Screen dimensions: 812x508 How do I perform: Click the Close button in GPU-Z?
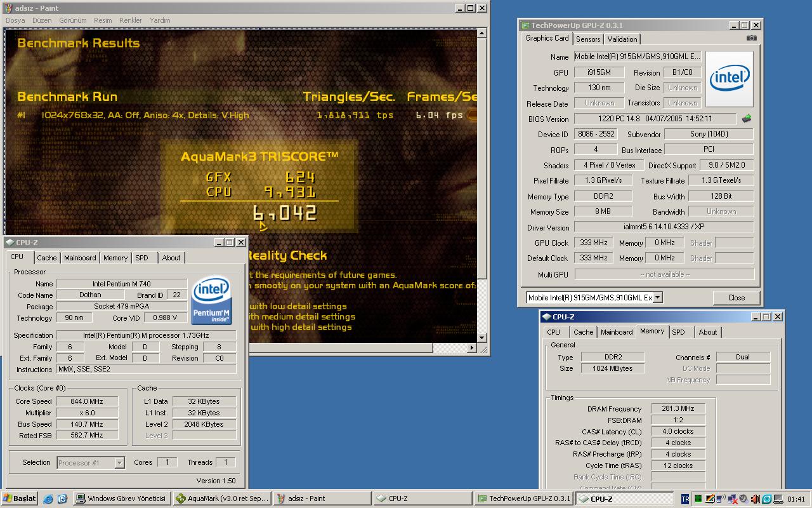tap(737, 297)
